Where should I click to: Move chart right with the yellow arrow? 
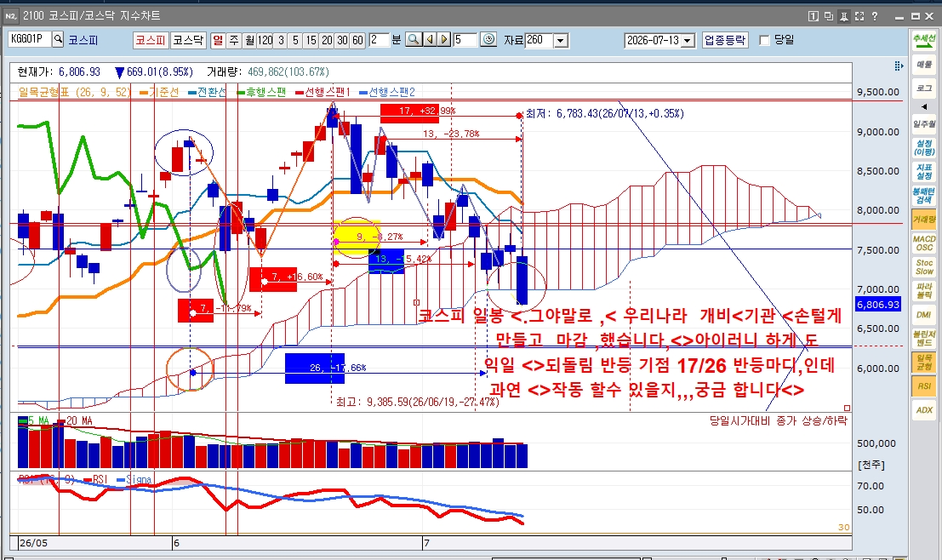[444, 40]
